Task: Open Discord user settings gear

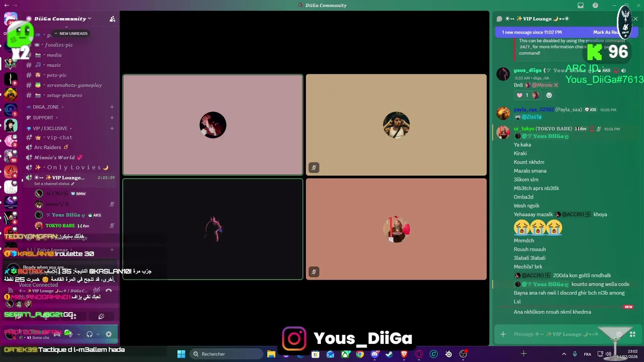Action: [109, 334]
